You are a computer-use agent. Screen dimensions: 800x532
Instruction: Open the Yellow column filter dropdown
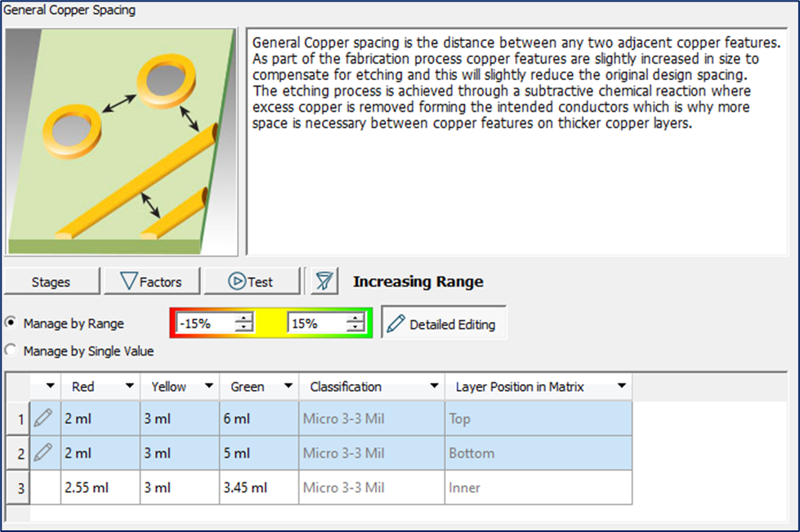(x=208, y=387)
